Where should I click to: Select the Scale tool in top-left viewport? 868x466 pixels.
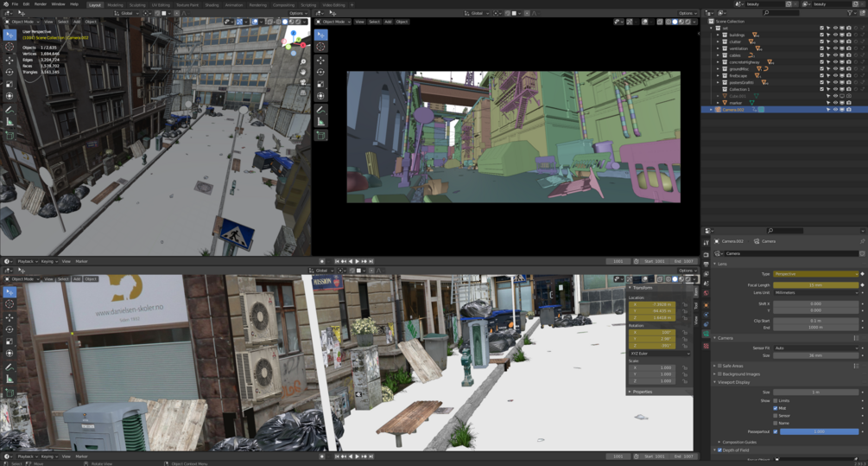point(10,84)
